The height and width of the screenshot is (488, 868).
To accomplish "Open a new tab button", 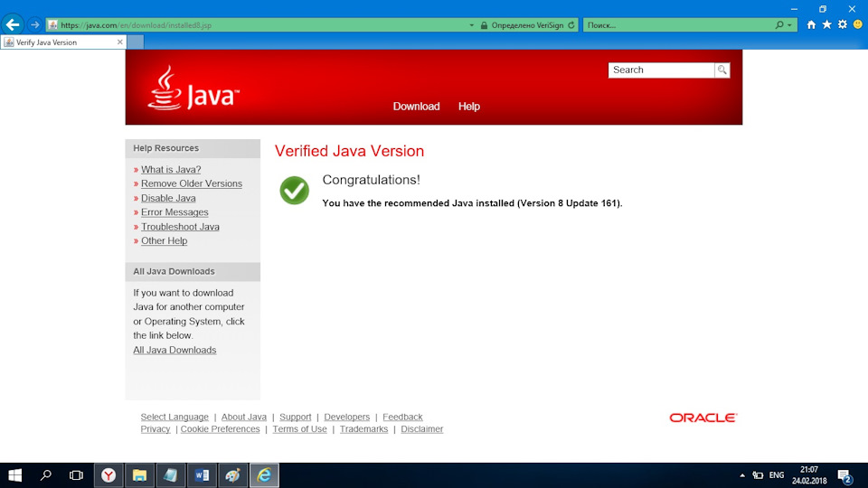I will (136, 42).
